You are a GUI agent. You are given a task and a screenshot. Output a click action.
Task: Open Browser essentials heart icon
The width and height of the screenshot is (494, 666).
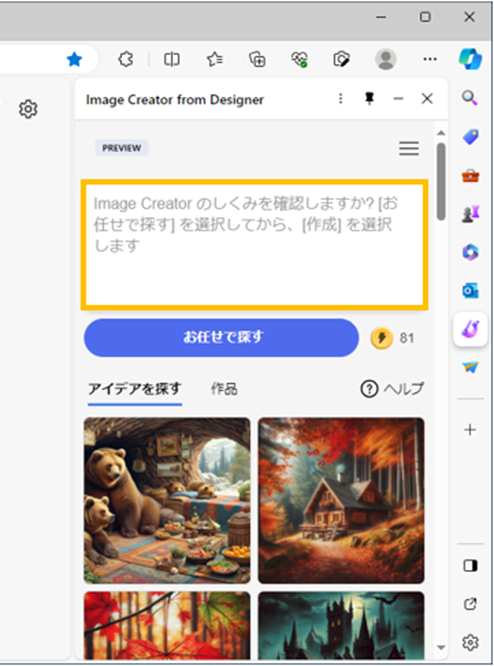tap(299, 59)
